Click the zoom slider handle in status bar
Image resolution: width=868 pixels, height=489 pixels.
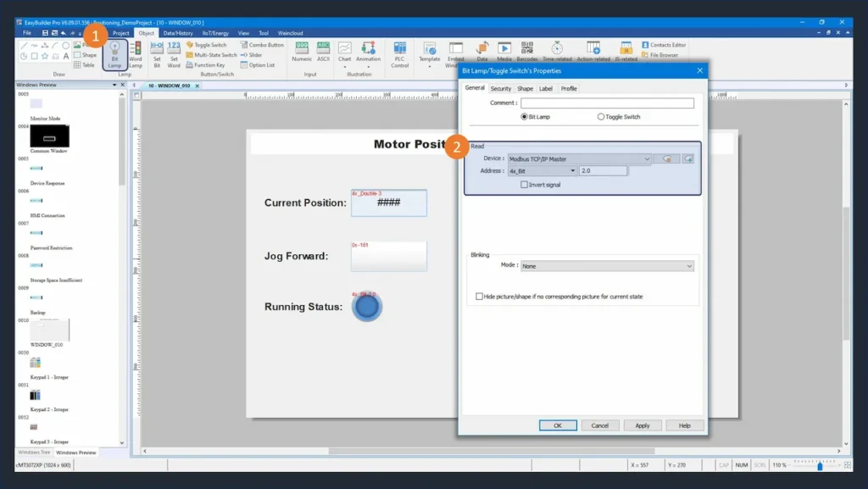pos(820,465)
